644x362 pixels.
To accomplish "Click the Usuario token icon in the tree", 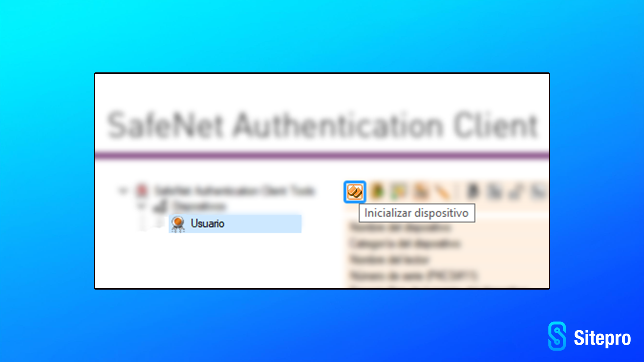I will pyautogui.click(x=178, y=224).
